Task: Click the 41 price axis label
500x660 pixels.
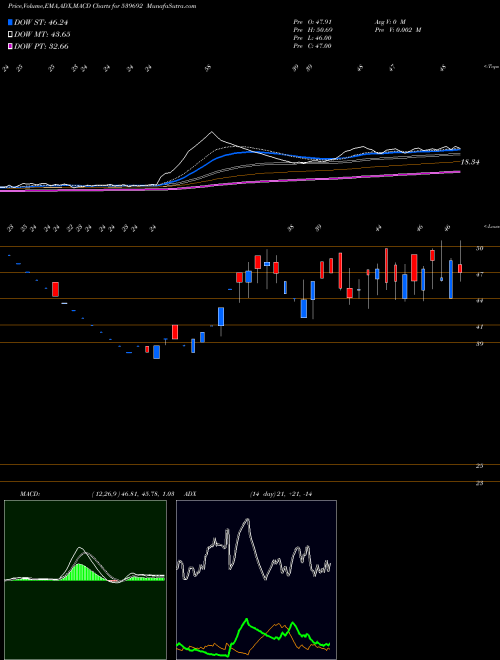Action: [479, 326]
